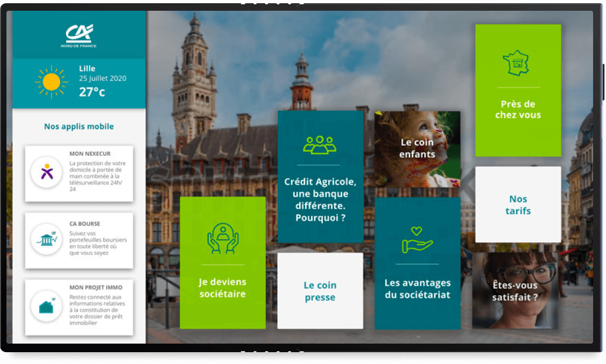606x364 pixels.
Task: Select the MON PROJET IMMO card title
Action: point(96,287)
